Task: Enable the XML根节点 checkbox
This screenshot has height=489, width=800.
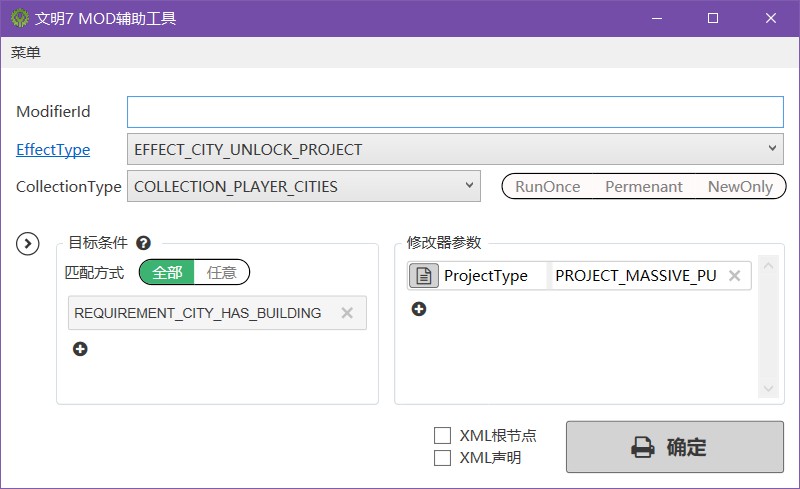Action: pyautogui.click(x=442, y=435)
